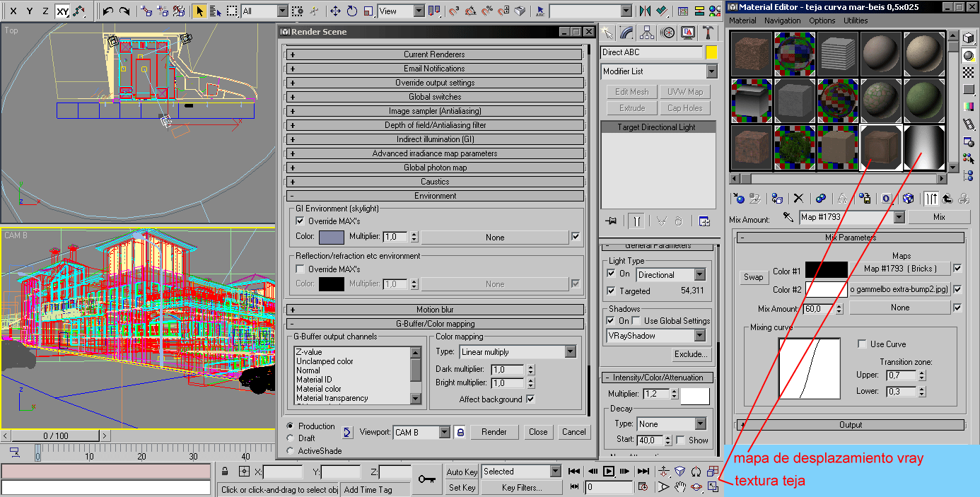Collapse the Environment rollout
Viewport: 980px width, 497px height.
coord(435,196)
